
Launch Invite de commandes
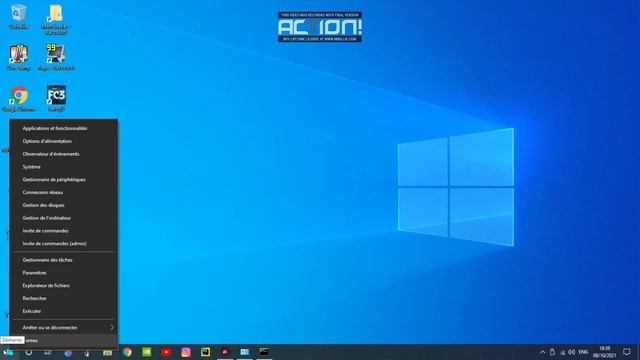click(x=64, y=231)
